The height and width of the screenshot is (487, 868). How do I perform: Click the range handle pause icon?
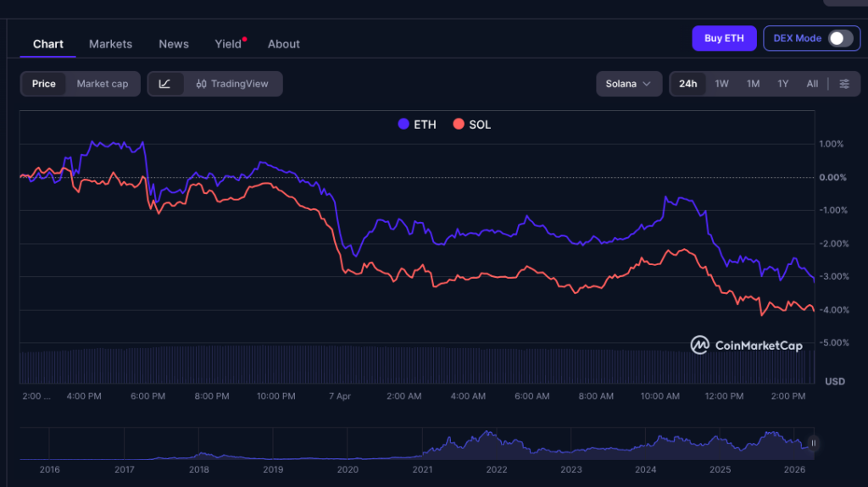pos(813,443)
